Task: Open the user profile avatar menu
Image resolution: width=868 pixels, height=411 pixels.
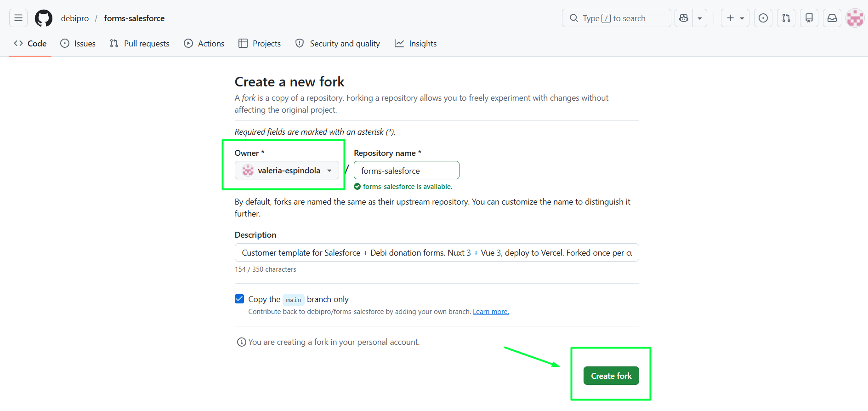Action: point(855,18)
